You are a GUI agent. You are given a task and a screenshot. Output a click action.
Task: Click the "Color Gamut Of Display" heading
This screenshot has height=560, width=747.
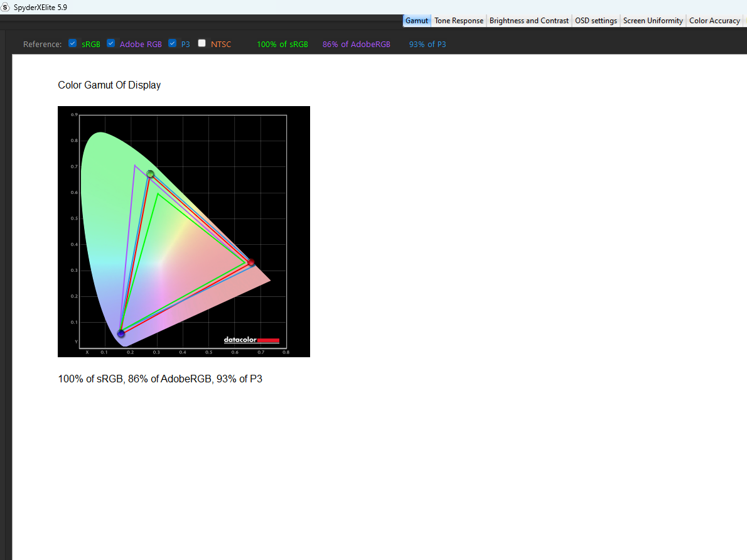point(109,85)
